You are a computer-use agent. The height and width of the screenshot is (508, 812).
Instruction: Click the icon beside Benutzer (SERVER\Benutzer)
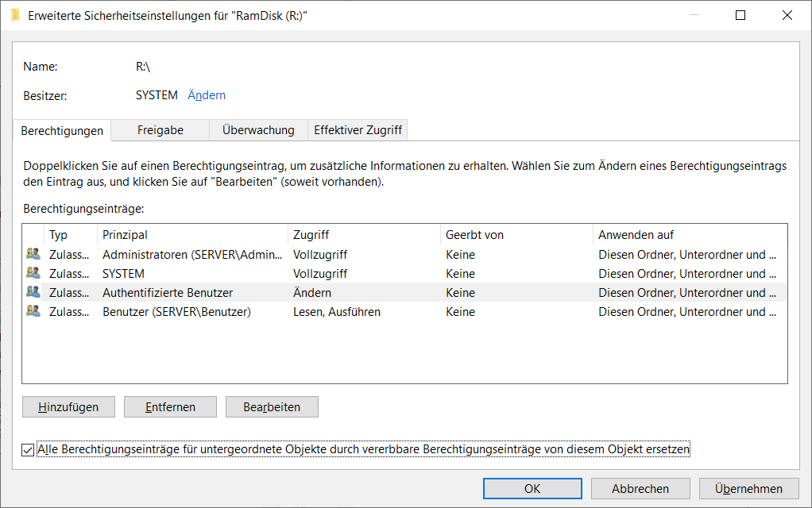coord(33,312)
